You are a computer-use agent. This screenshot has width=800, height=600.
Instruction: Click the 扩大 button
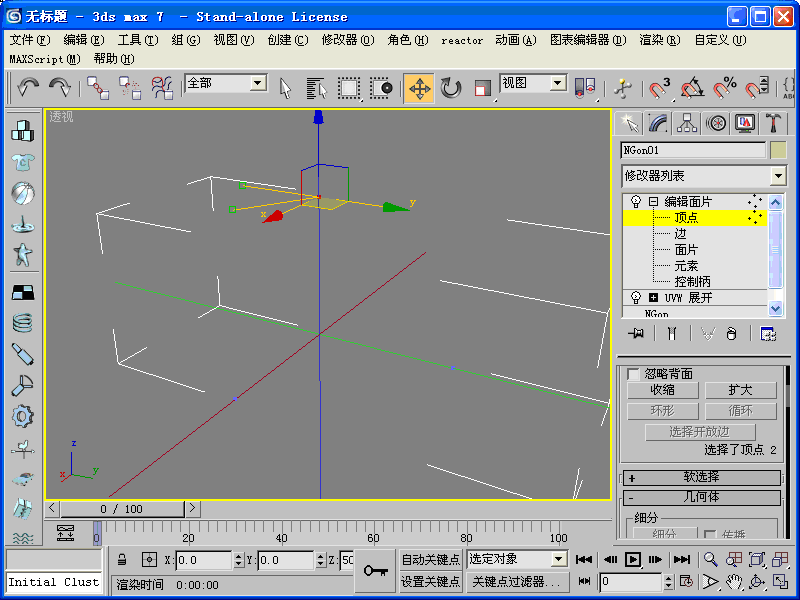click(740, 390)
